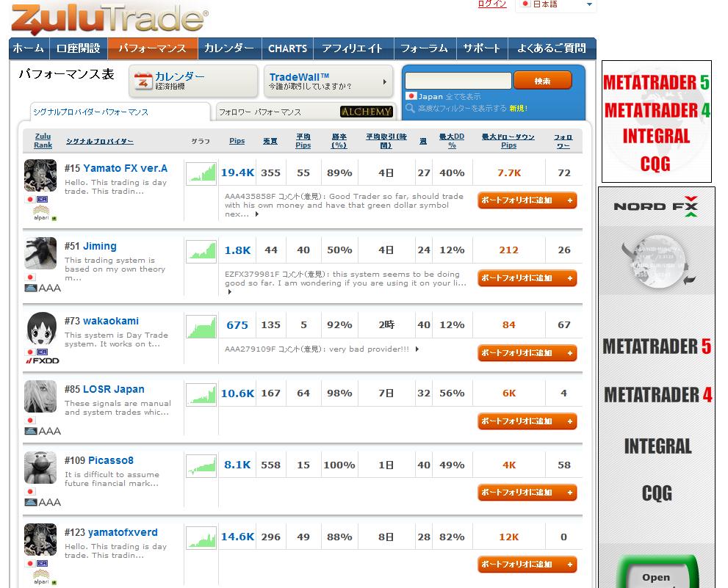728x588 pixels.
Task: Open LOSR Japan performance graph thumbnail
Action: [201, 394]
